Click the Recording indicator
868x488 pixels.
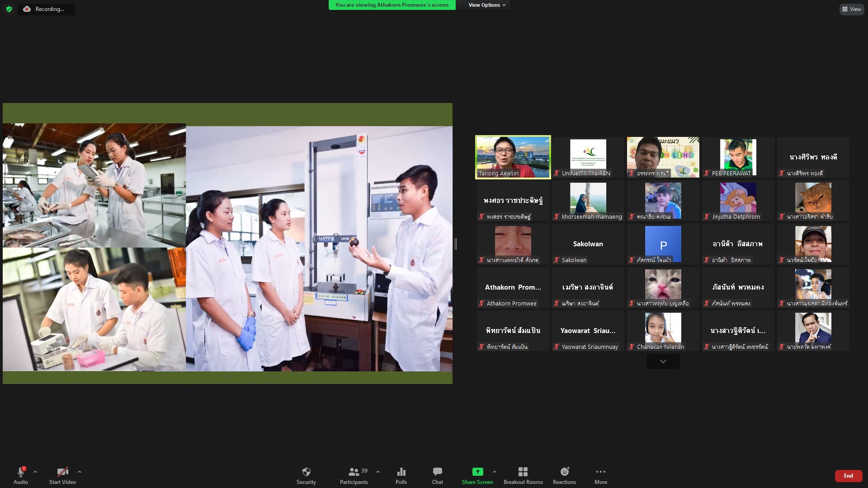[x=46, y=9]
